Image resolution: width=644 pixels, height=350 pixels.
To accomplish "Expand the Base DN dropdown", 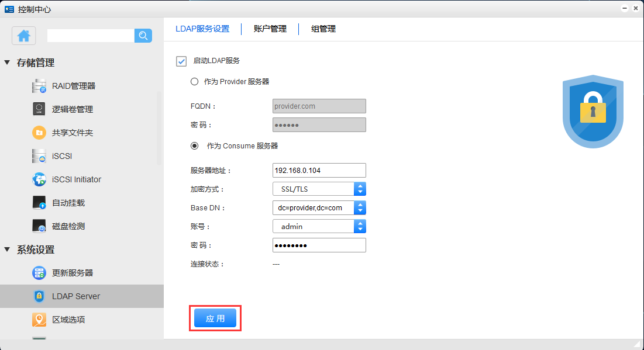I will coord(360,207).
